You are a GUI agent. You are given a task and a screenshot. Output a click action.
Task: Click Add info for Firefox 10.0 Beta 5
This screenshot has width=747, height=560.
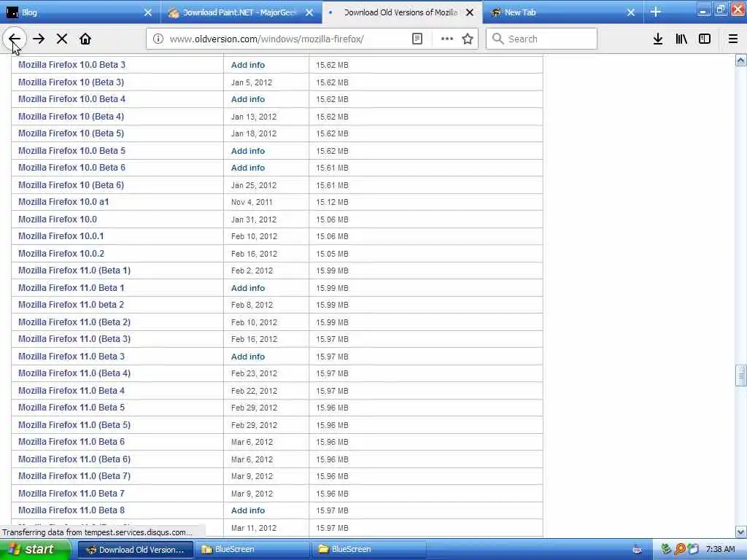point(248,151)
